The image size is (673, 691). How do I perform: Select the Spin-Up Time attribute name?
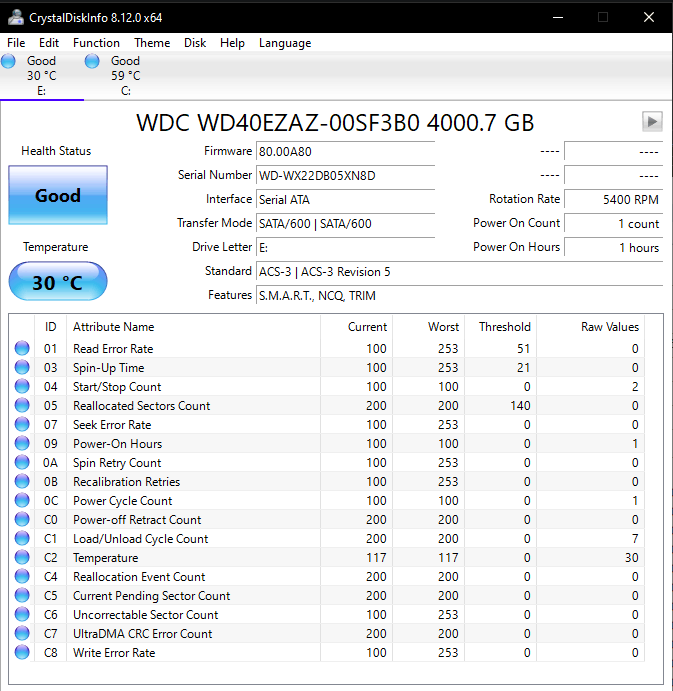click(x=108, y=368)
